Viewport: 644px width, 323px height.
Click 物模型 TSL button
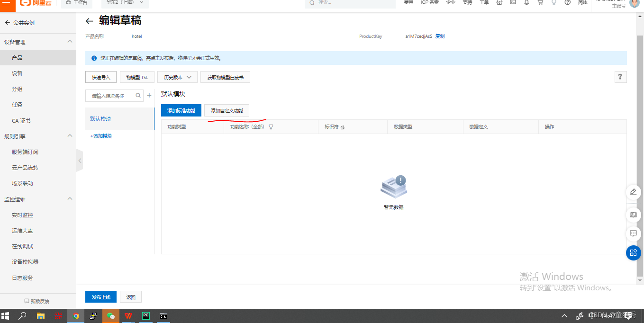[137, 77]
